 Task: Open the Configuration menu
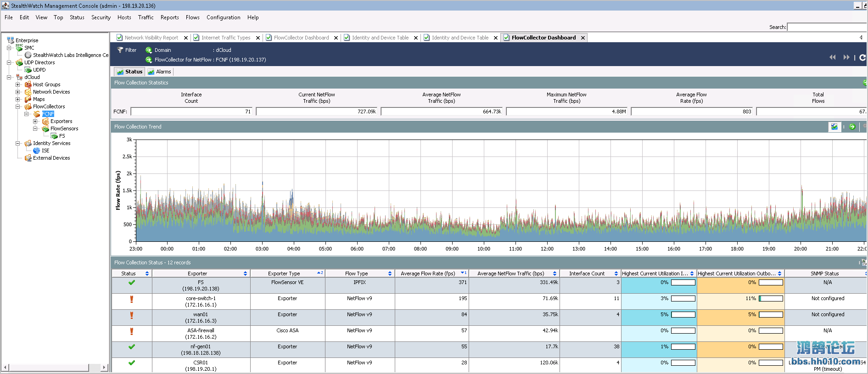[x=224, y=17]
